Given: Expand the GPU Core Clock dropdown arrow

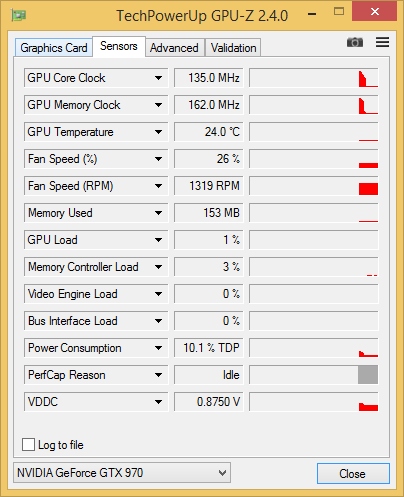Looking at the screenshot, I should pos(158,78).
